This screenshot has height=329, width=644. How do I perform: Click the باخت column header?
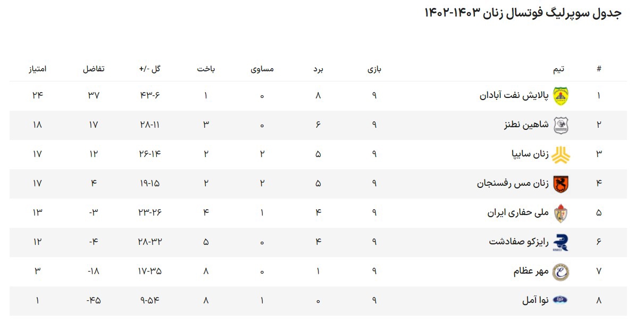206,69
